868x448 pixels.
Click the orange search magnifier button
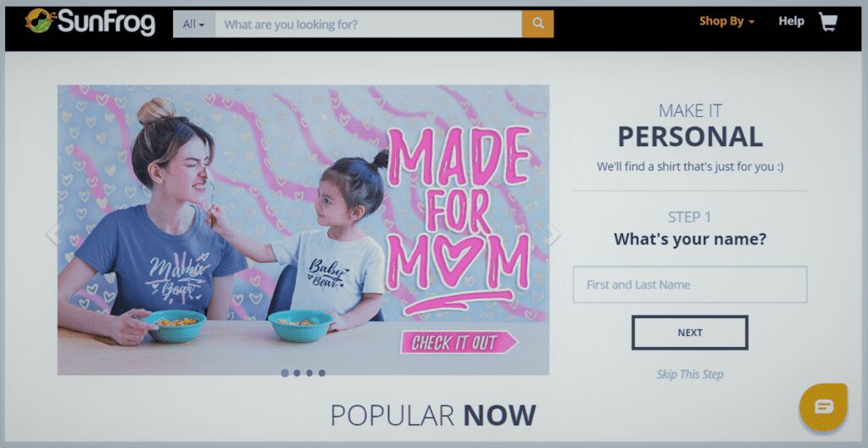[x=537, y=24]
